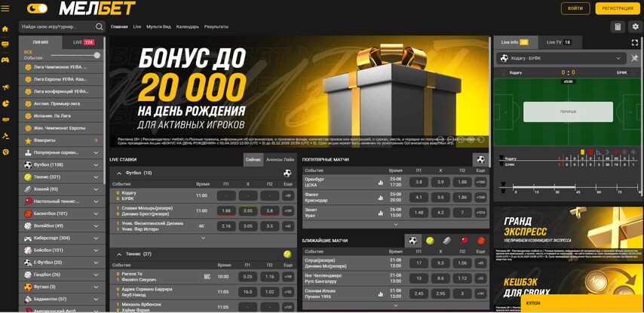This screenshot has width=644, height=313.
Task: Open Испания. Ла Лига league
Action: click(x=61, y=116)
